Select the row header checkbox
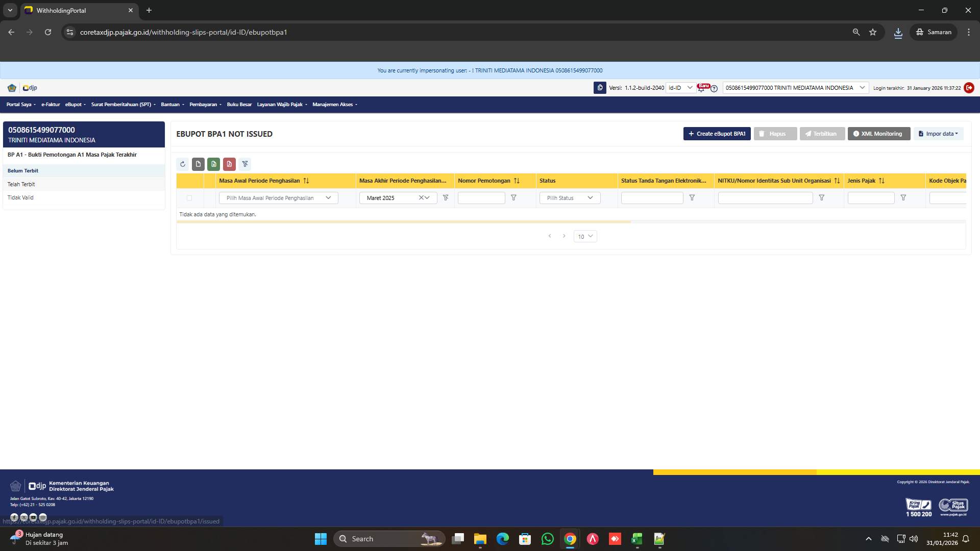 tap(189, 181)
